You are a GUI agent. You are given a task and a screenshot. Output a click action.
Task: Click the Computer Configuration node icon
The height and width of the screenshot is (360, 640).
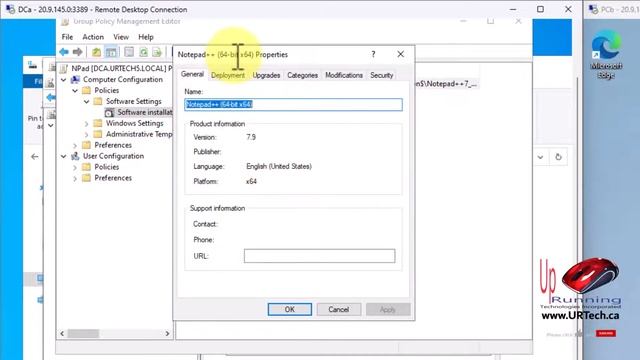click(x=76, y=80)
